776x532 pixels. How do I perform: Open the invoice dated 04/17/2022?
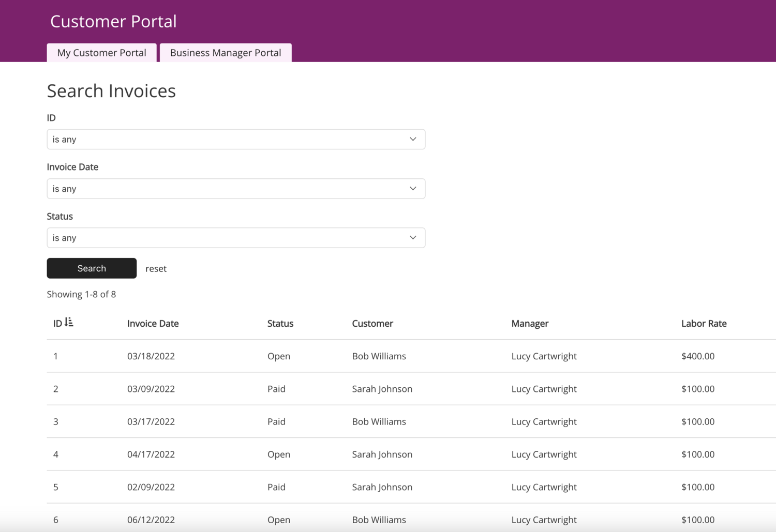pyautogui.click(x=151, y=454)
